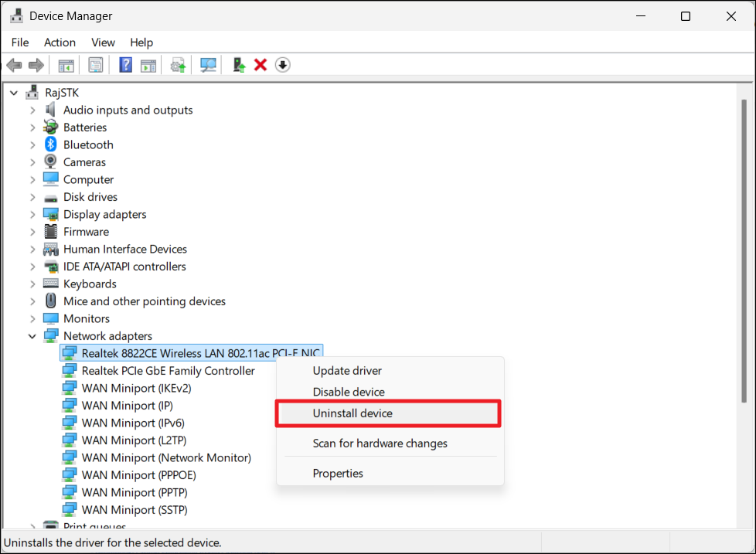Click the blue Help toolbar icon

click(x=125, y=65)
